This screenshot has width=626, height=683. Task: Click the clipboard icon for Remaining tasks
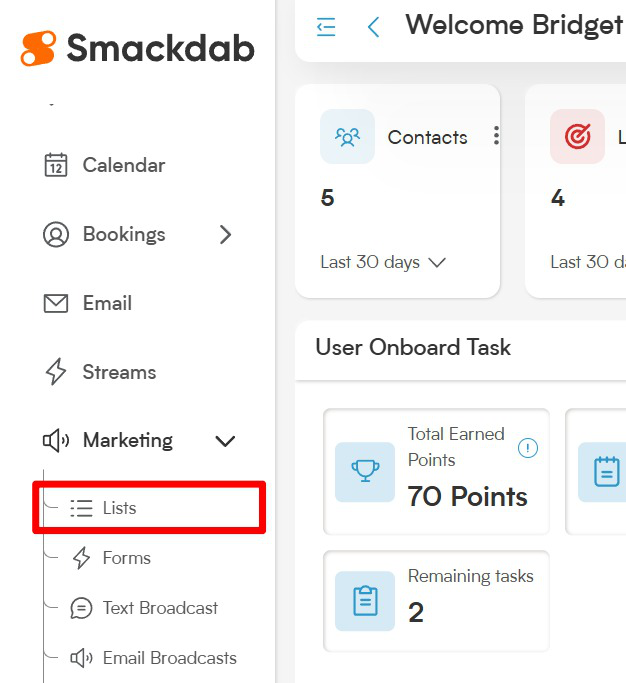365,601
